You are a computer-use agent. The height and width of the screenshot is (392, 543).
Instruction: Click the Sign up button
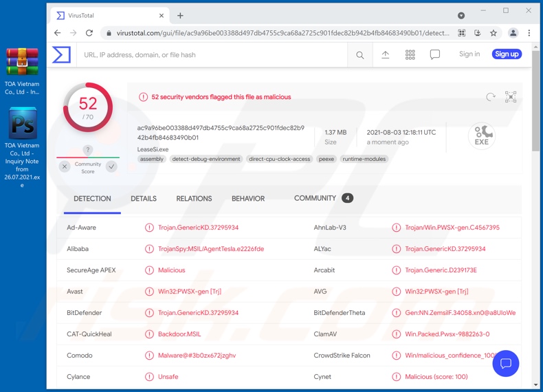point(507,54)
